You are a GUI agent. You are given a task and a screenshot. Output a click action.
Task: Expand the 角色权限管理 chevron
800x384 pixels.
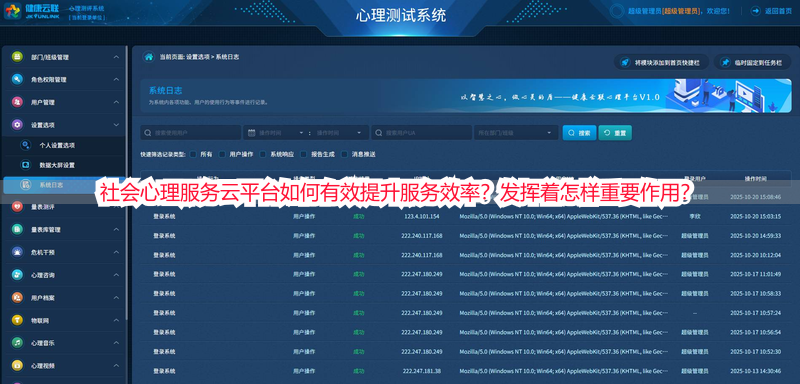click(116, 80)
